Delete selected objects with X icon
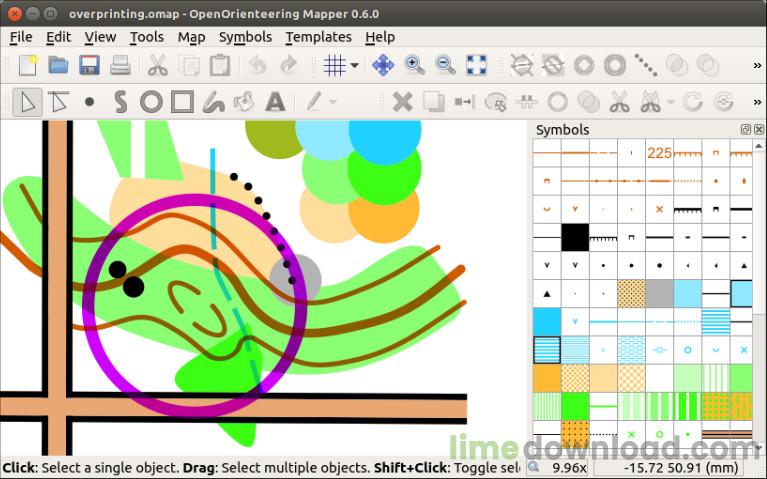The image size is (767, 479). pos(402,102)
